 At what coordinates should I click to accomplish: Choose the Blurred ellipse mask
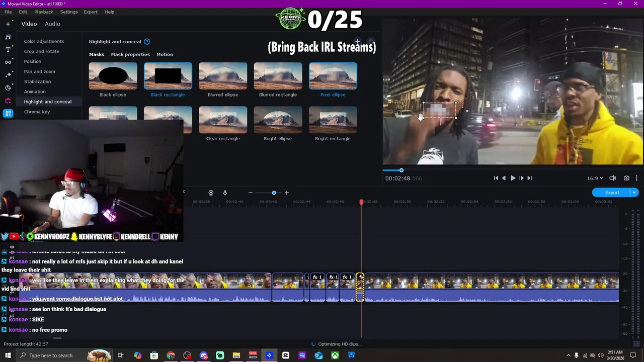click(x=223, y=76)
